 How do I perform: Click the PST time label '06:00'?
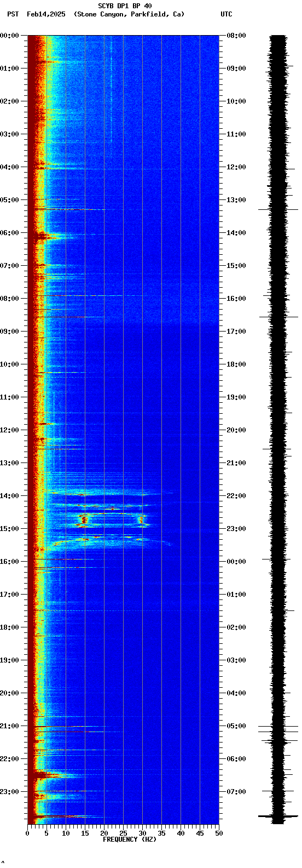(10, 233)
